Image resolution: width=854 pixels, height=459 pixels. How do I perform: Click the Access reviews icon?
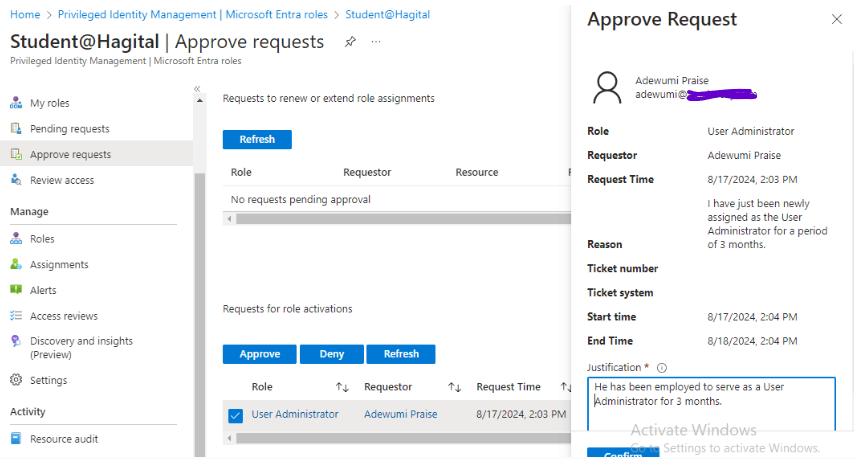pos(16,316)
